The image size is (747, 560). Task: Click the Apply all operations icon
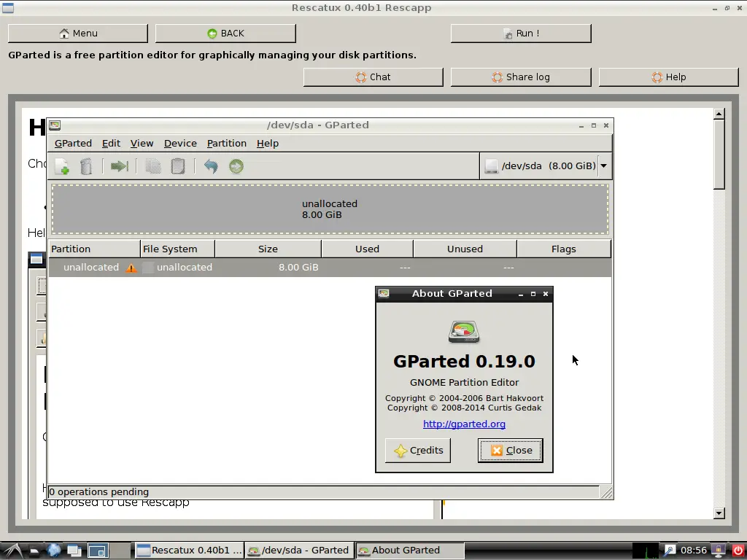pos(236,166)
